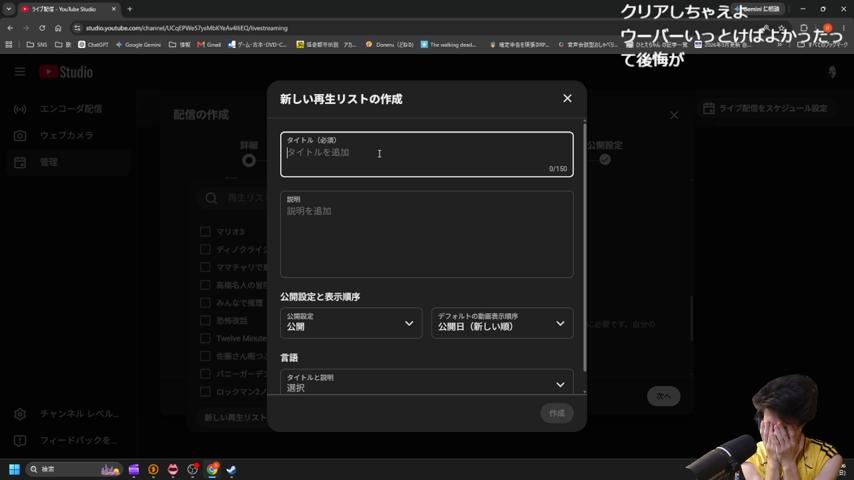Click the playlist search magnifier icon
854x480 pixels.
click(x=211, y=198)
